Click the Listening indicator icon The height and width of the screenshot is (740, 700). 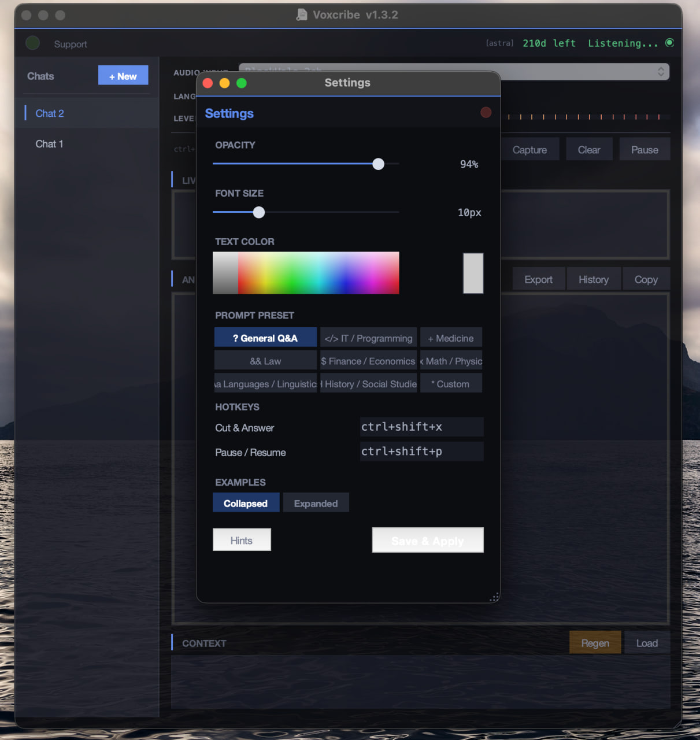(669, 43)
